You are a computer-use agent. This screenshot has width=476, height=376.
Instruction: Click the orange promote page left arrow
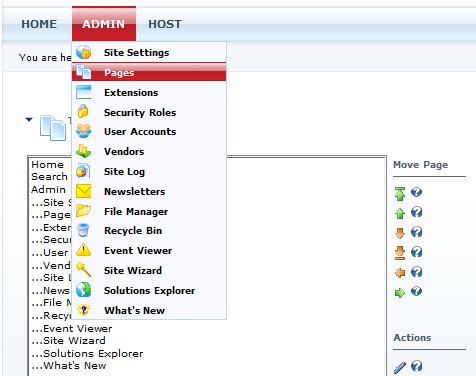(400, 273)
